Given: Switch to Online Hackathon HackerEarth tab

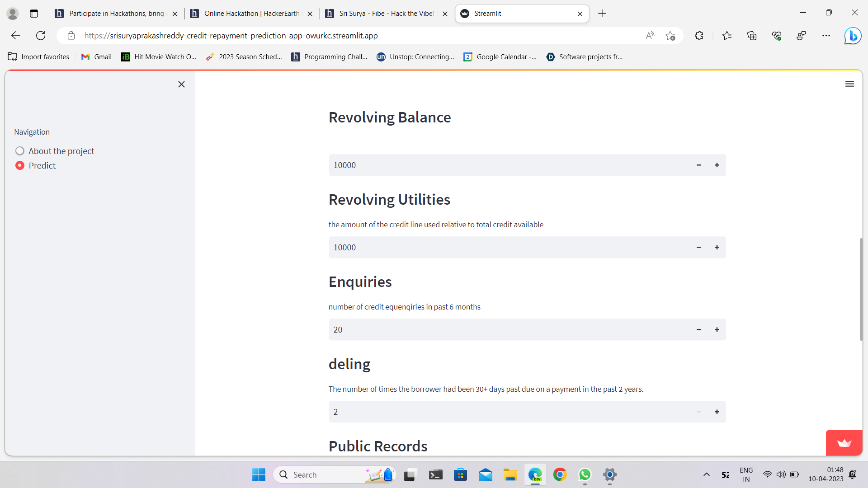Looking at the screenshot, I should (x=251, y=14).
